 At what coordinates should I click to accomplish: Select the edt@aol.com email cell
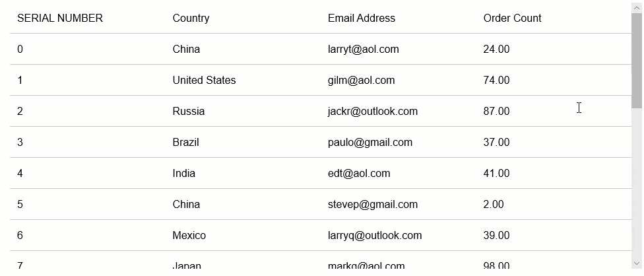pos(358,174)
